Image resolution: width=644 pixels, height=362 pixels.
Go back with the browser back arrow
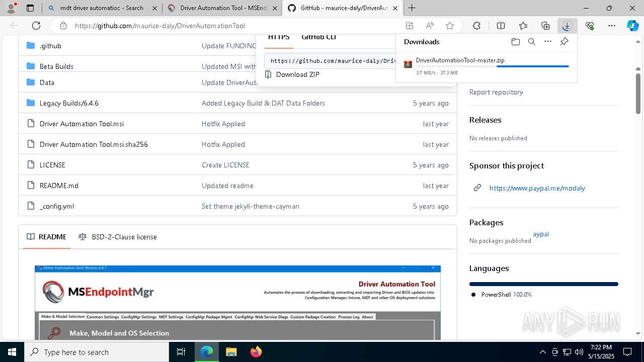(14, 26)
